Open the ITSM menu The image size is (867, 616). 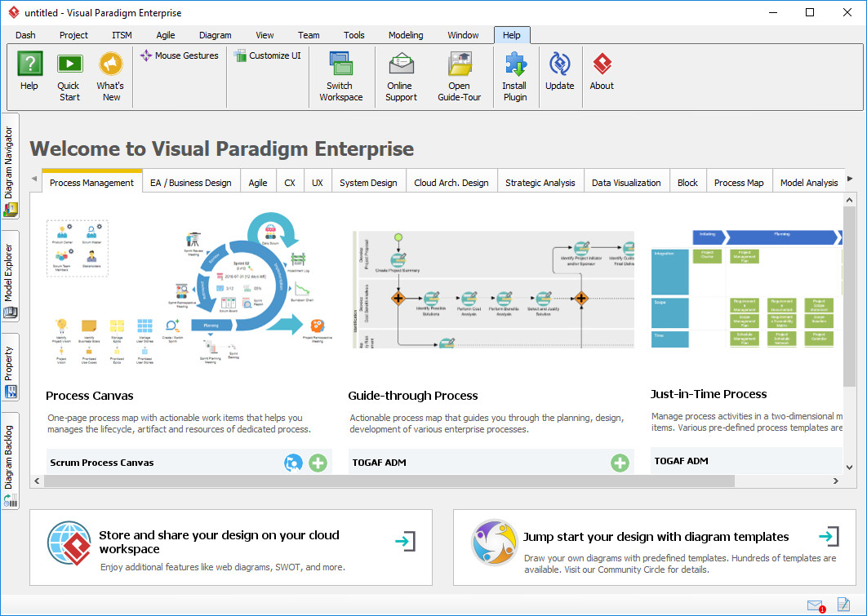click(122, 35)
